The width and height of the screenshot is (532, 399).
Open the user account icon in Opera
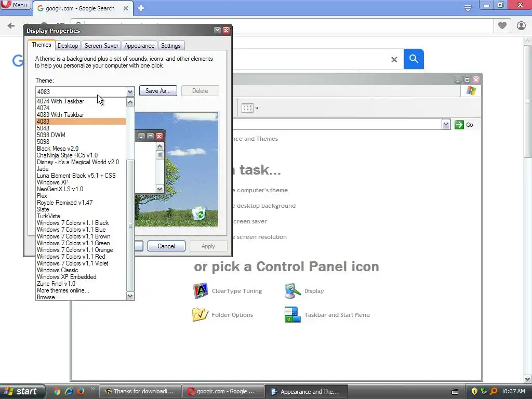coord(521,25)
